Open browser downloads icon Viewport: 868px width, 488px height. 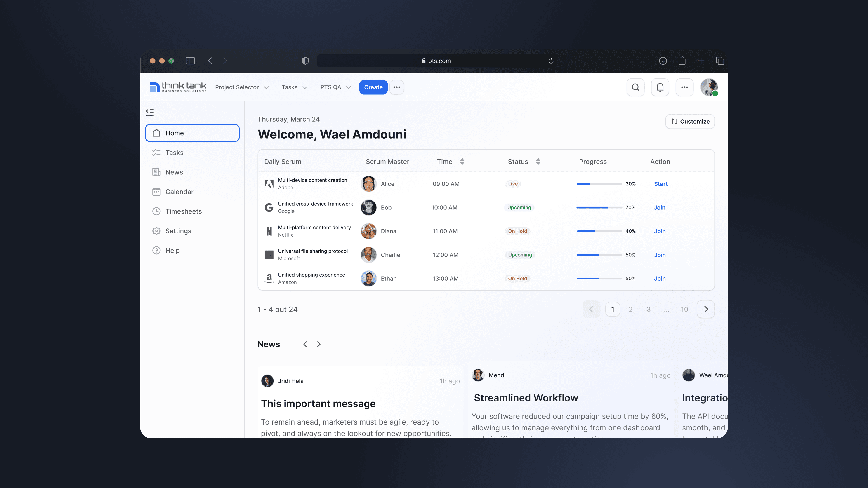point(663,61)
